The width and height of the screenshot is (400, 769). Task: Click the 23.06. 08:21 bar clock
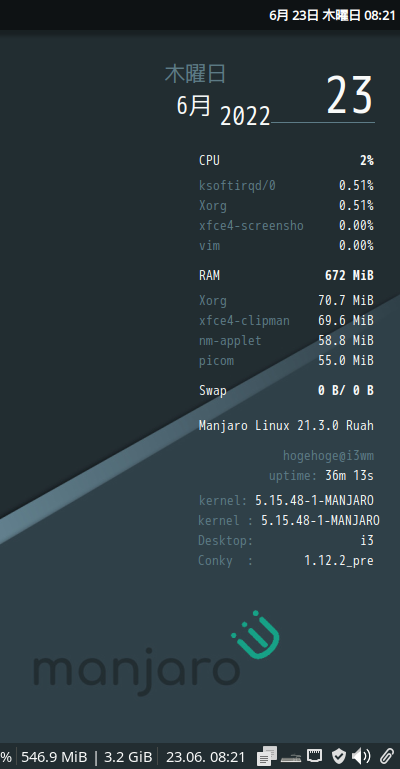pos(205,756)
